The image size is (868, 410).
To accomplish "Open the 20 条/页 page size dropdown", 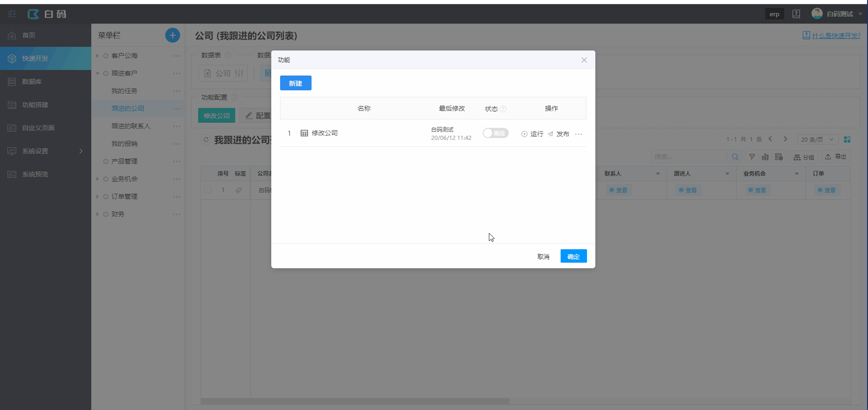I will (x=818, y=139).
